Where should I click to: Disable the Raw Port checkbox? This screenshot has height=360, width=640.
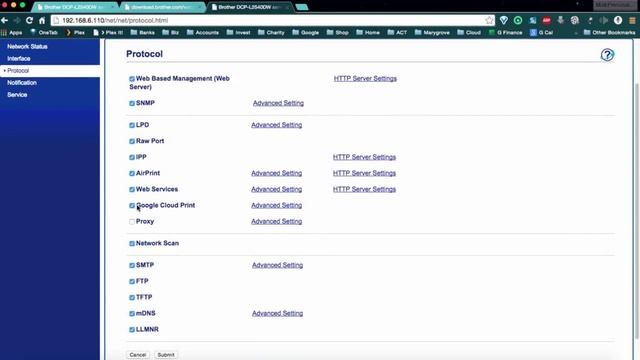tap(132, 141)
